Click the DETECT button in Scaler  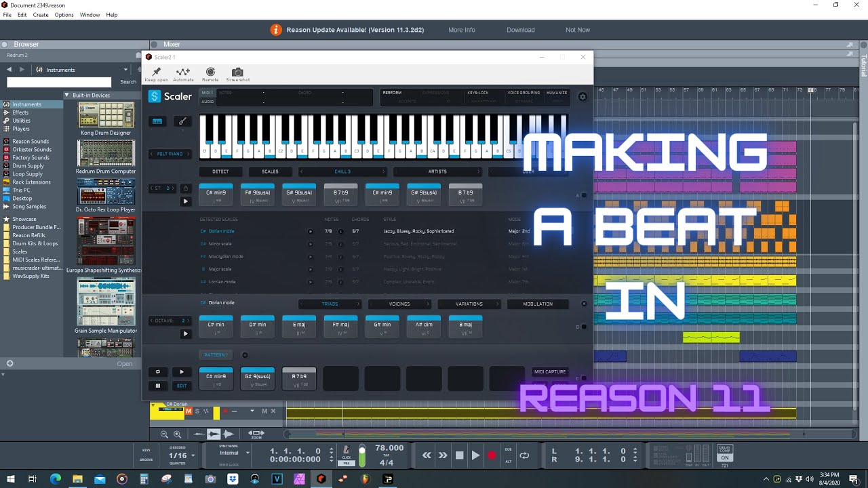pyautogui.click(x=220, y=171)
